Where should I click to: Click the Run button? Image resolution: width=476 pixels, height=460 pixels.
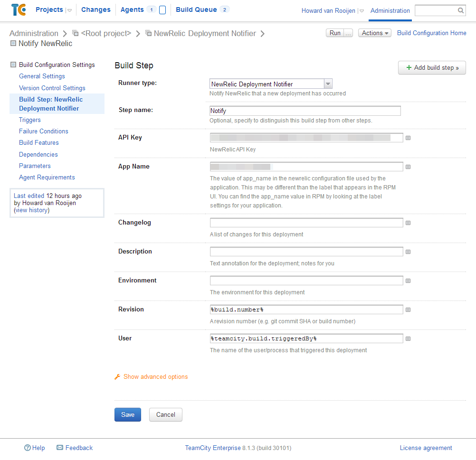(x=335, y=33)
